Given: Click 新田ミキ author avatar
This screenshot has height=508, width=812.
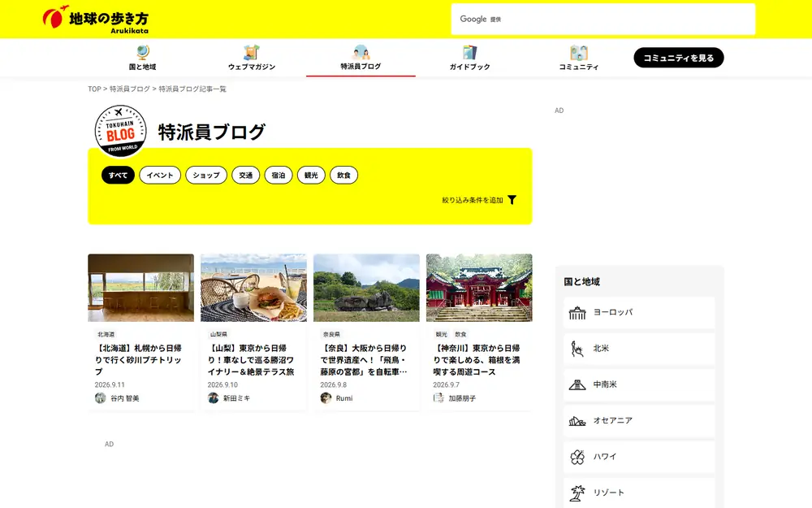Looking at the screenshot, I should [x=214, y=398].
